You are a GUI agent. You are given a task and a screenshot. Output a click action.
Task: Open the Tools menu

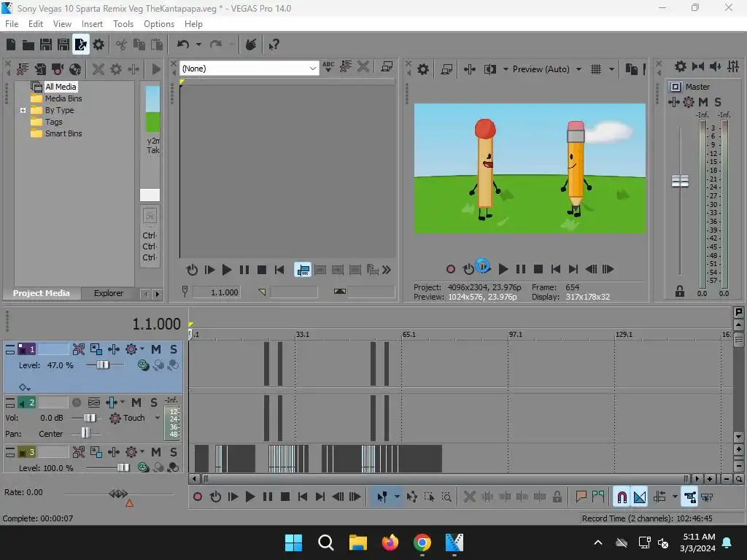(123, 24)
